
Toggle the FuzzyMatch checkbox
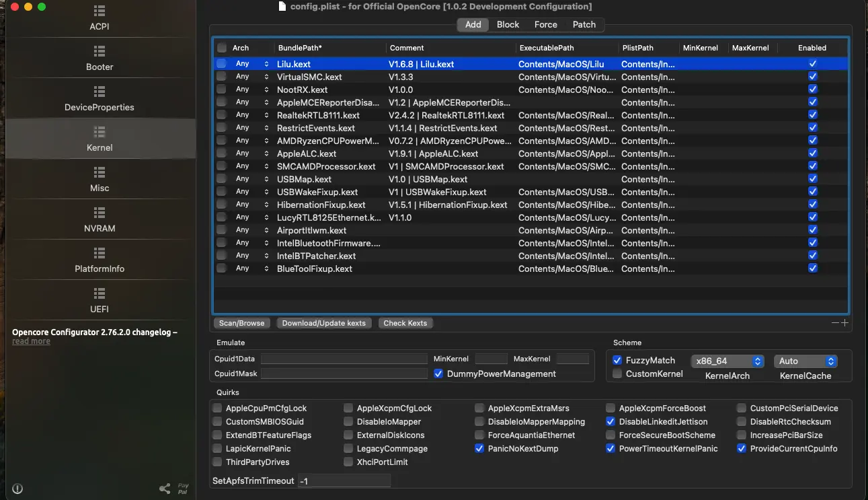[x=617, y=360]
